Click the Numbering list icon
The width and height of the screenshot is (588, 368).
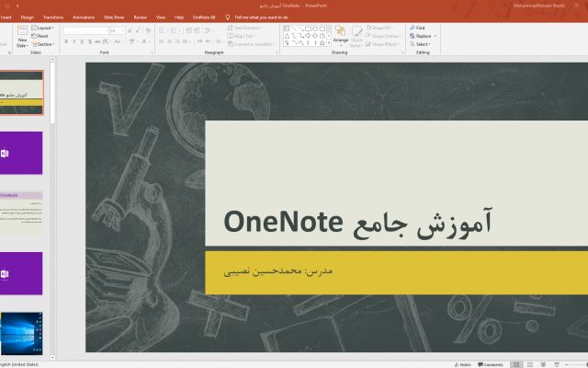pos(175,30)
